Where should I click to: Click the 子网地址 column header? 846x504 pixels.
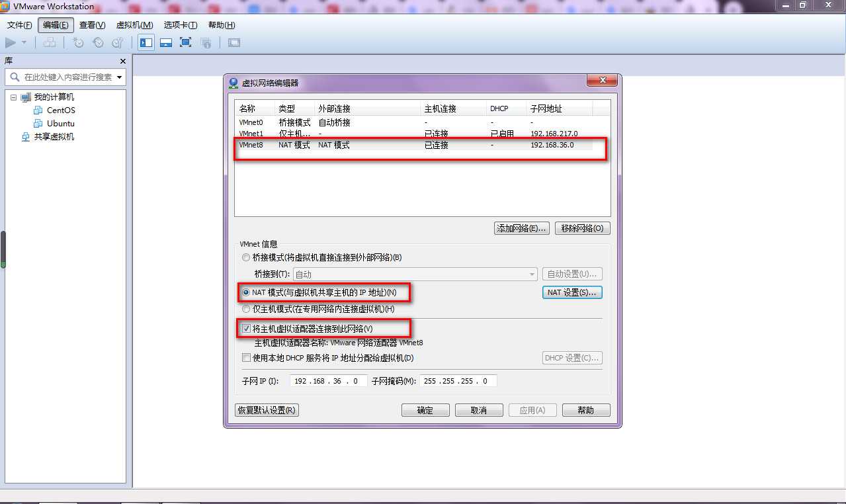(x=560, y=108)
